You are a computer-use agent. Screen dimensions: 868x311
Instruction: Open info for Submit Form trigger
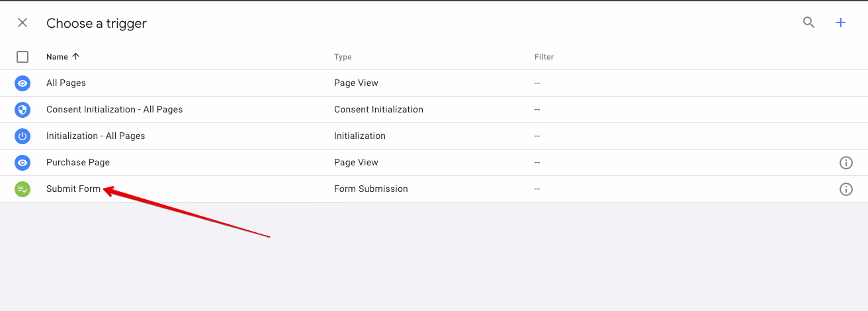click(x=846, y=189)
